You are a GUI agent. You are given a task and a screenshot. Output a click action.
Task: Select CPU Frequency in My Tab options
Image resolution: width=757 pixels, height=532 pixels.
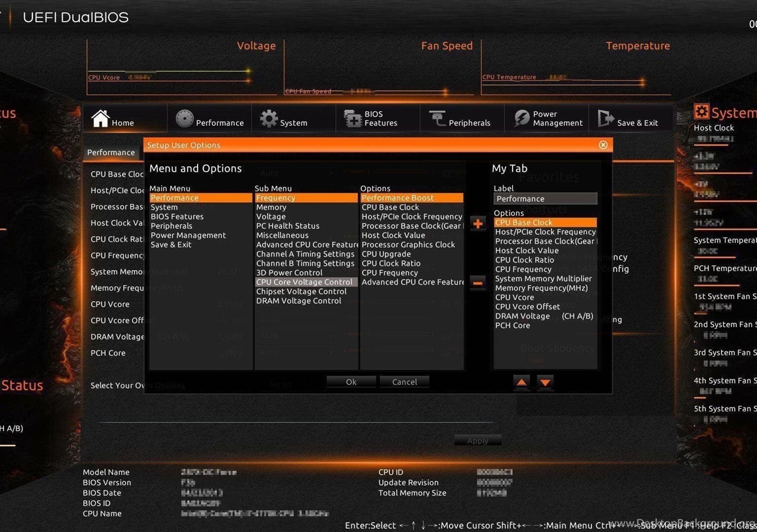click(545, 270)
